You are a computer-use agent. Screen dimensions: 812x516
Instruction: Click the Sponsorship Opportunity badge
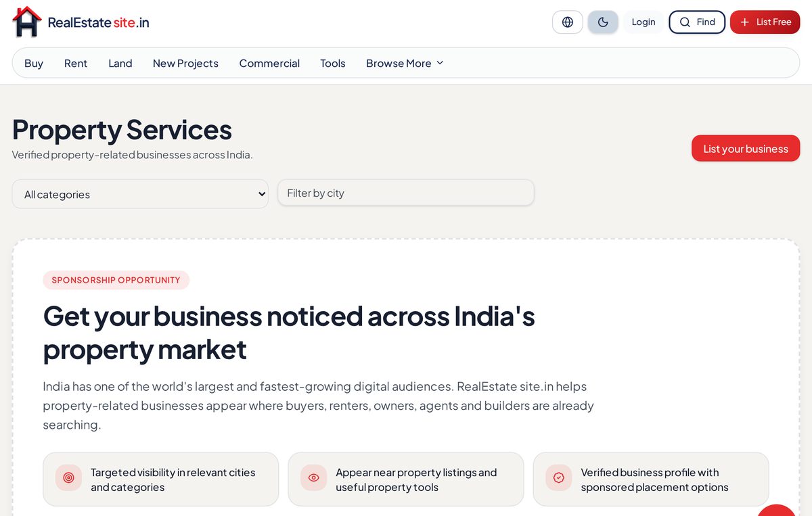[x=116, y=280]
